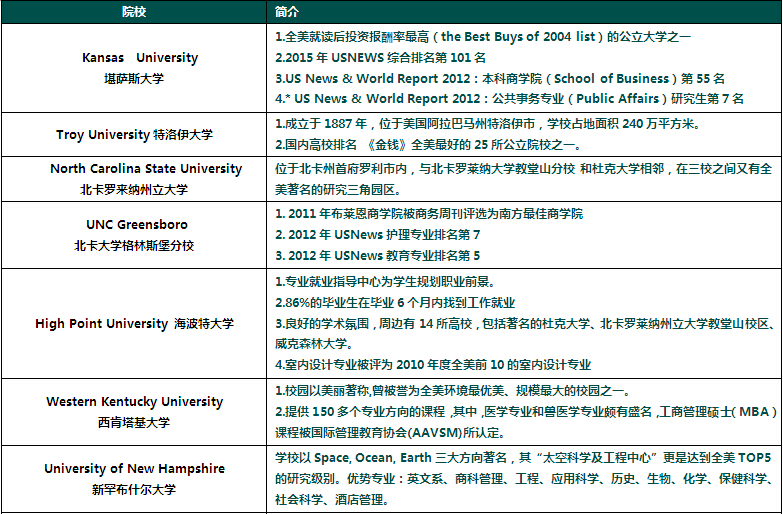Click the 2015 USNEWS rank 101 line
Viewport: 783px width, 514px height.
click(381, 57)
